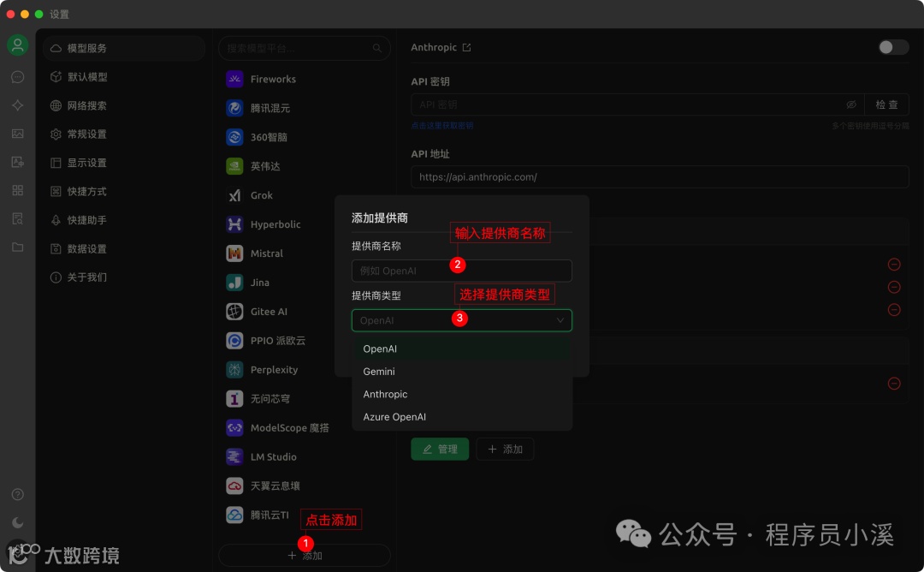Viewport: 924px width, 572px height.
Task: Focus the API 密钥 input field
Action: pyautogui.click(x=637, y=104)
